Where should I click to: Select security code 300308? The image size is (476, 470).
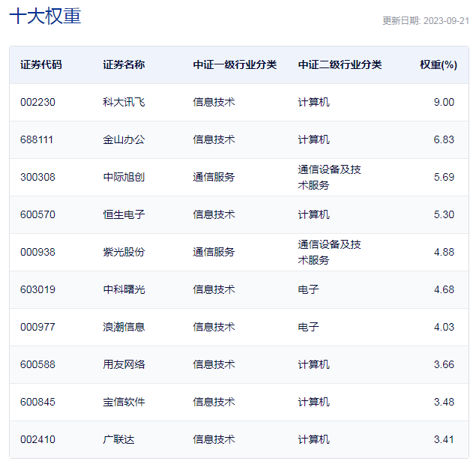click(x=37, y=177)
